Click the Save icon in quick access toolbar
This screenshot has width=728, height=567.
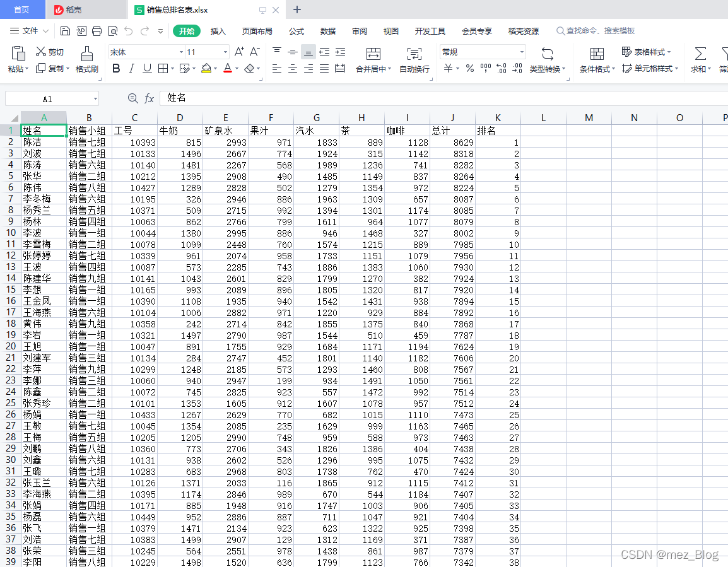tap(66, 31)
